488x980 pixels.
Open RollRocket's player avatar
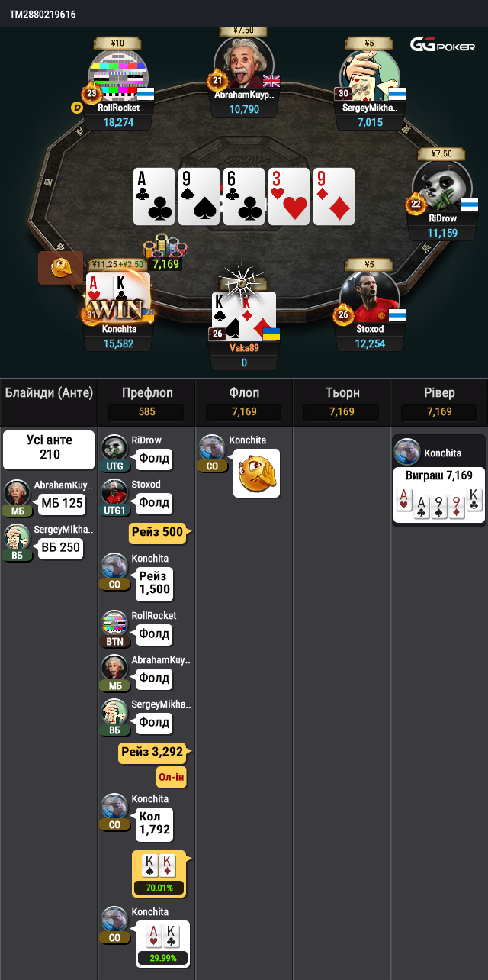(117, 74)
